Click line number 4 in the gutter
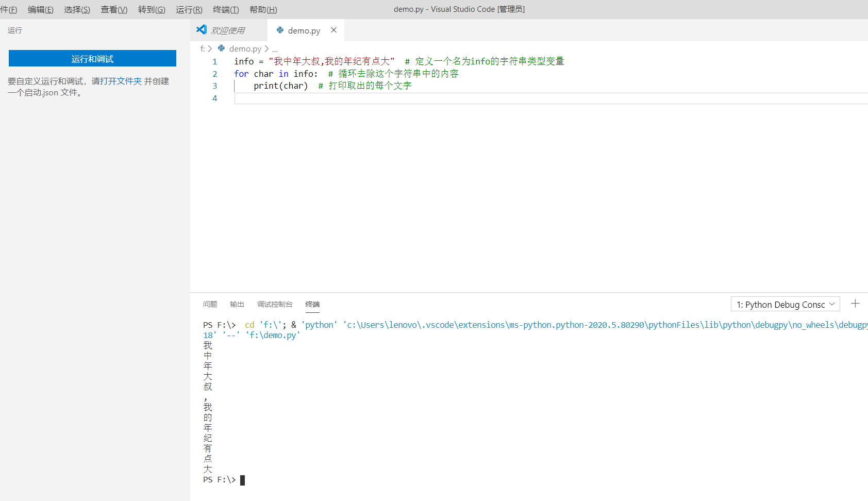Viewport: 868px width, 501px height. pyautogui.click(x=215, y=98)
